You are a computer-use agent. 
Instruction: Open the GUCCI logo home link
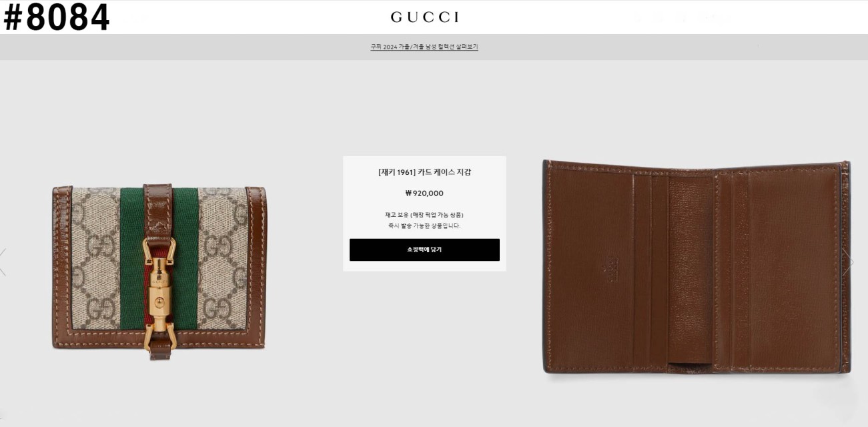425,17
